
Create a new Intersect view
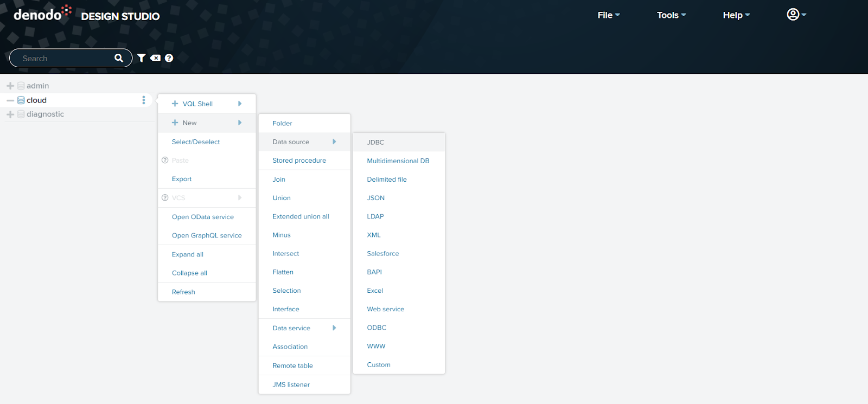click(x=304, y=253)
